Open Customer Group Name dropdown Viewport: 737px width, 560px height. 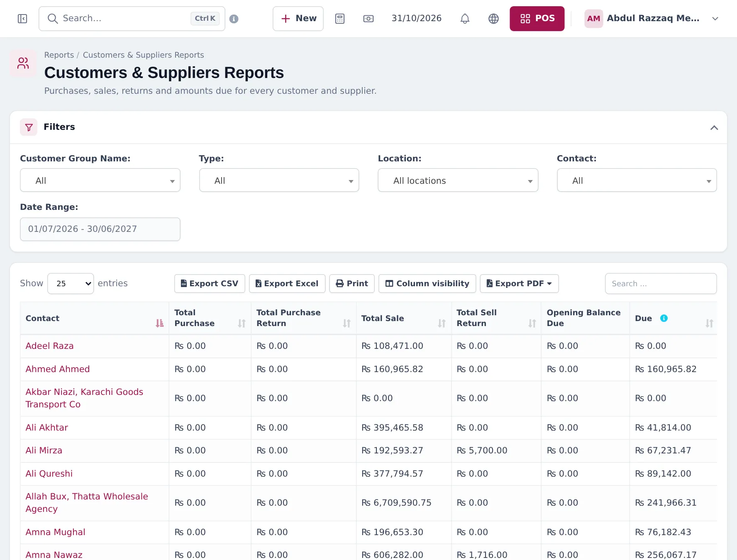tap(100, 180)
